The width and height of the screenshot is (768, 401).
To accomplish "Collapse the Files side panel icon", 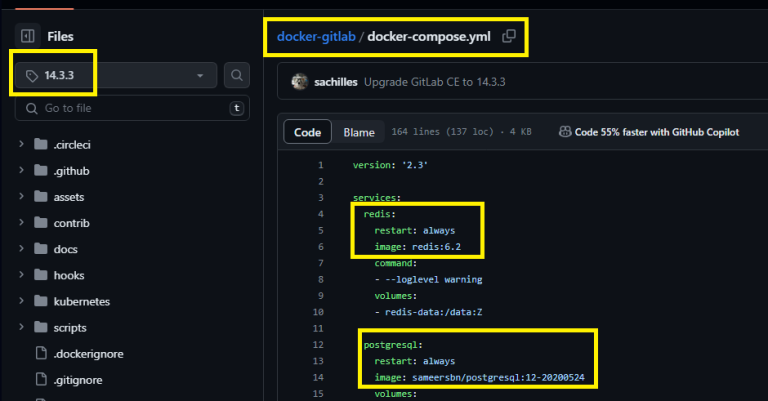I will pyautogui.click(x=27, y=37).
